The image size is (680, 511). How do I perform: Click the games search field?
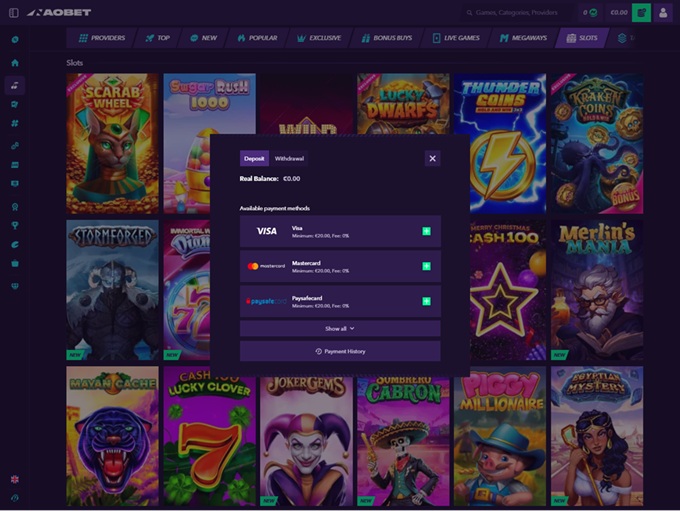[522, 13]
